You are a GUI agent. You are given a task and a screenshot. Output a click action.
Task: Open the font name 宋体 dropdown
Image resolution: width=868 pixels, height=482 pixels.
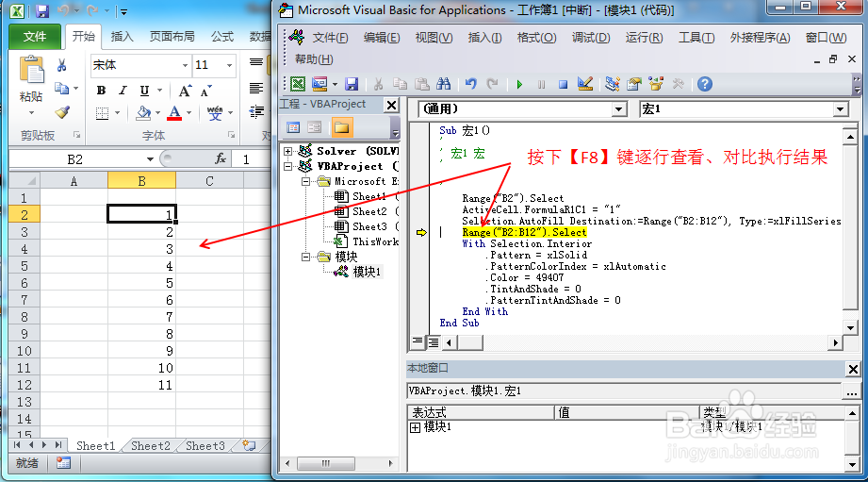pos(185,65)
